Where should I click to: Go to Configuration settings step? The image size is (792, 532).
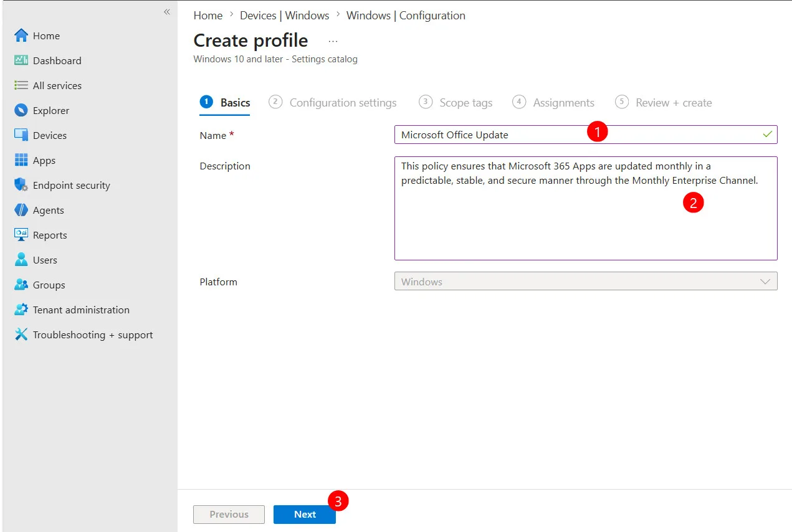(333, 103)
